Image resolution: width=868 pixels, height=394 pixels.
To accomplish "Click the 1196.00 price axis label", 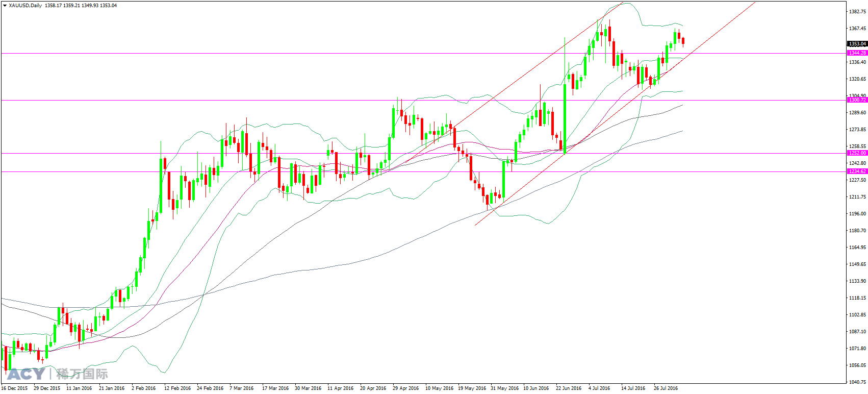I will pyautogui.click(x=857, y=213).
